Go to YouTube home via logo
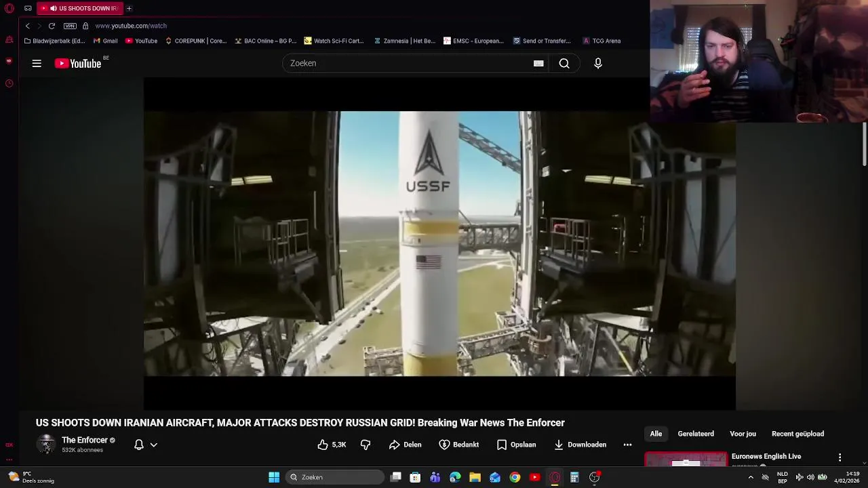The height and width of the screenshot is (488, 868). click(78, 63)
